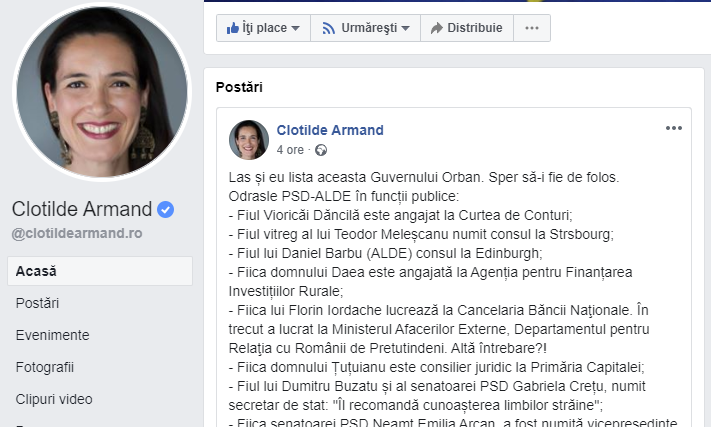This screenshot has height=427, width=711.
Task: Open Clipuri video in the sidebar
Action: pyautogui.click(x=54, y=399)
